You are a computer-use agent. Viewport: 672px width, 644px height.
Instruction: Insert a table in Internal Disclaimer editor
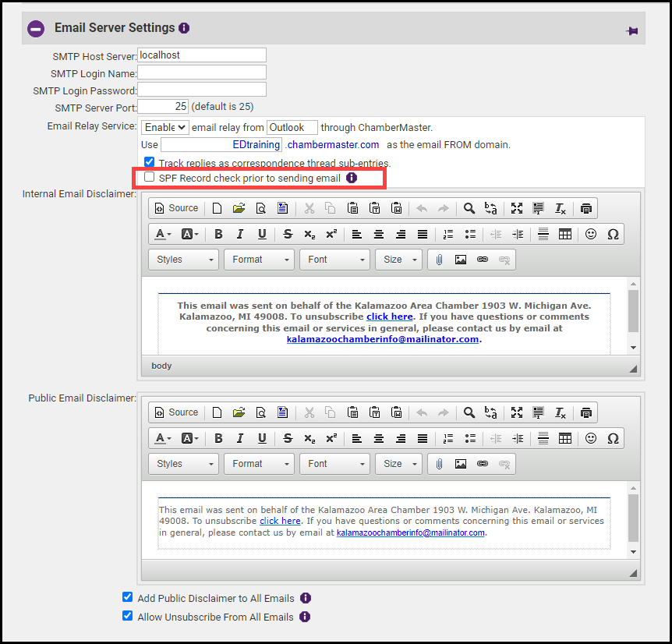(x=565, y=234)
